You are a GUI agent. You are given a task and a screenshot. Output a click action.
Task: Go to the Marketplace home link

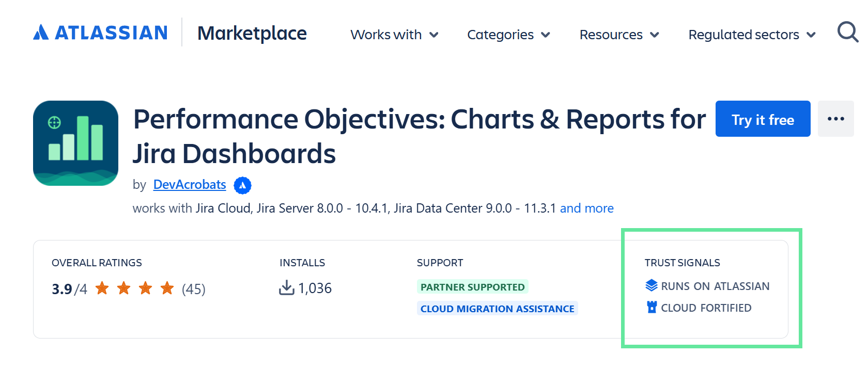252,34
